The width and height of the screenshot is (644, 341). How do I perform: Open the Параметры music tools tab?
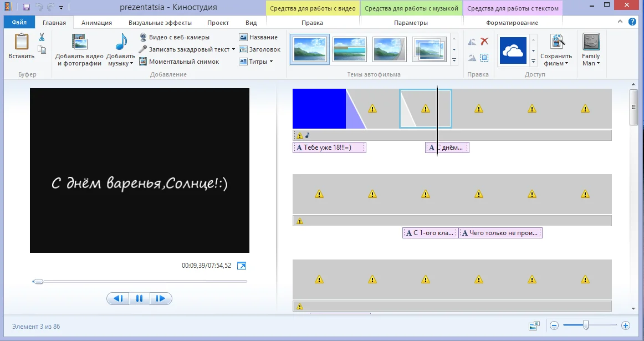(x=411, y=23)
